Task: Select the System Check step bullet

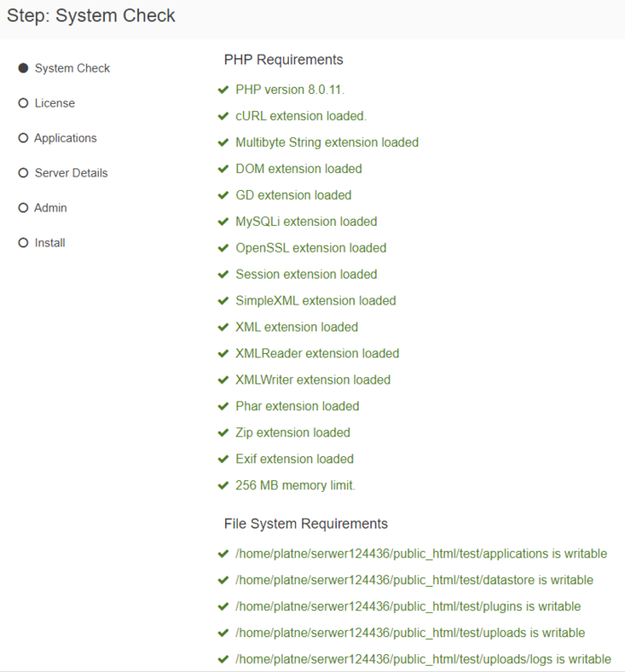Action: click(23, 68)
